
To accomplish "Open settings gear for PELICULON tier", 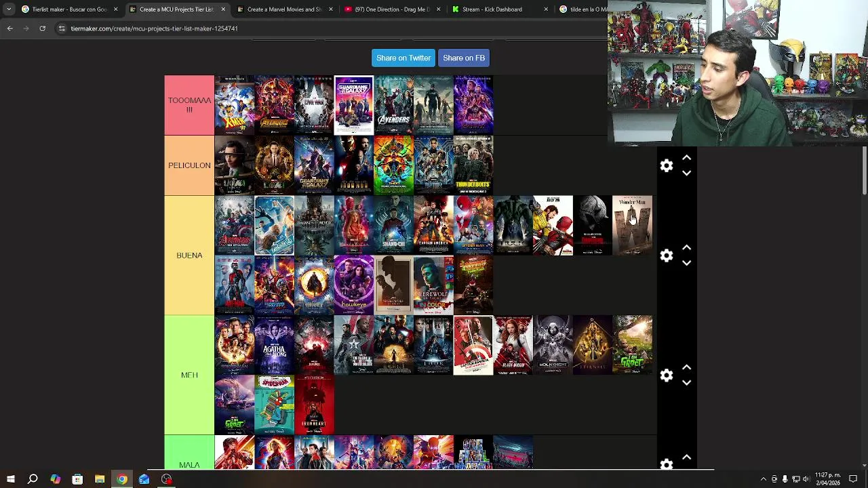I will coord(667,166).
